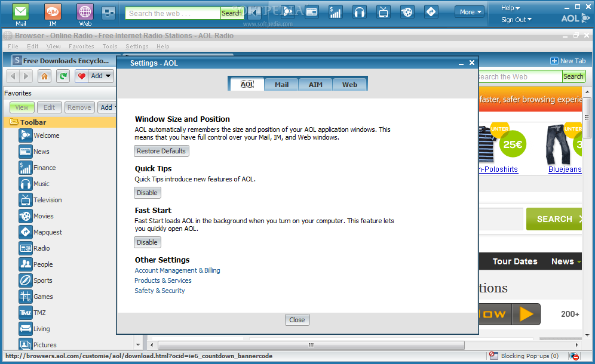
Task: Select Mapquest in the Favorites list
Action: point(40,232)
